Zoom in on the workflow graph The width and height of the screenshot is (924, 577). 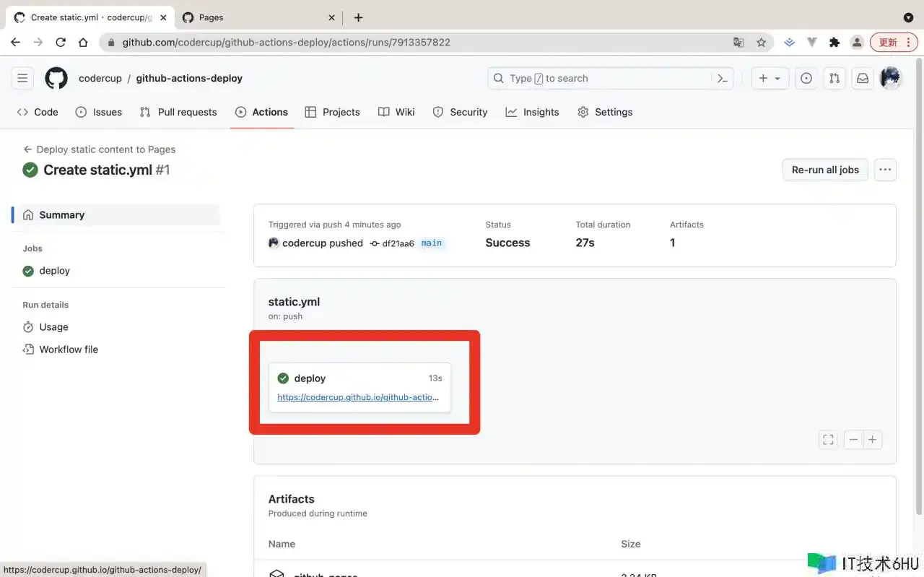coord(873,440)
